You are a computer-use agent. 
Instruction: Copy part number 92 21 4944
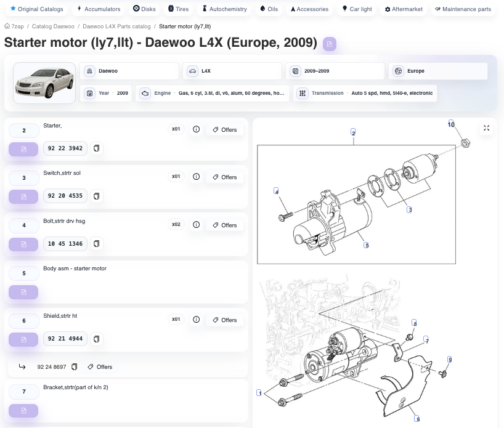97,339
